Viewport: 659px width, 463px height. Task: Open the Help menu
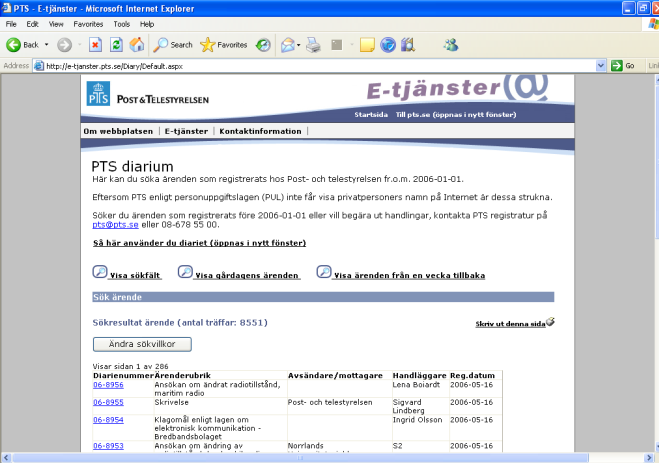coord(147,24)
